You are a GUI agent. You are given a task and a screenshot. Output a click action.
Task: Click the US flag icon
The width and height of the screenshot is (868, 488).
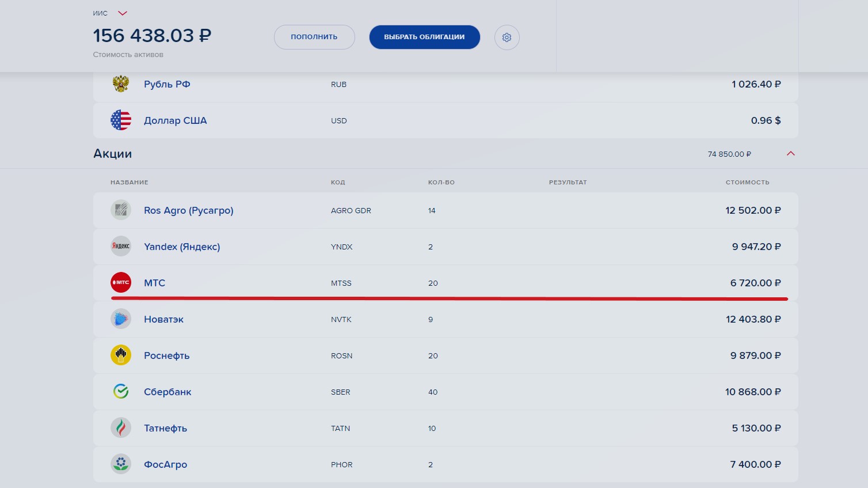[x=121, y=120]
